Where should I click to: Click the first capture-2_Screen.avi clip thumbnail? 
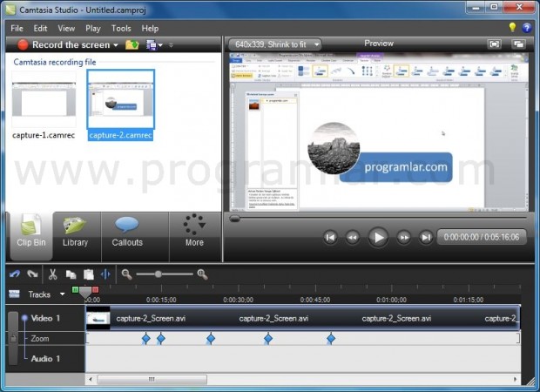pos(98,318)
